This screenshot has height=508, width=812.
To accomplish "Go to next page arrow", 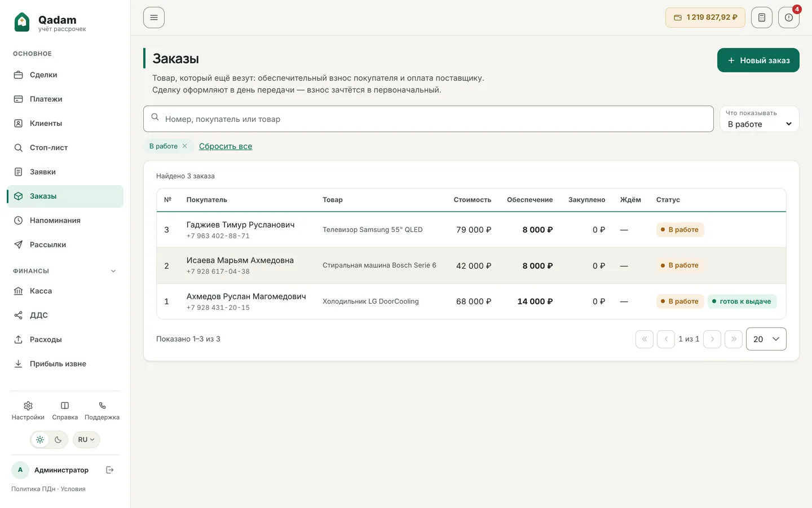I will 712,339.
